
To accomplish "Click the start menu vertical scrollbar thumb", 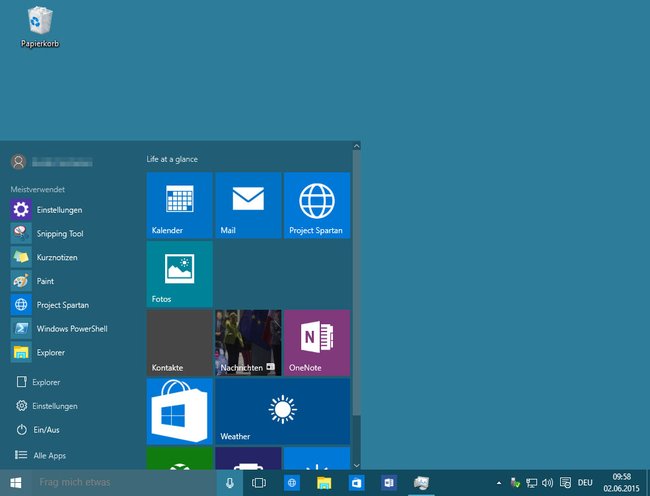I will pos(357,283).
